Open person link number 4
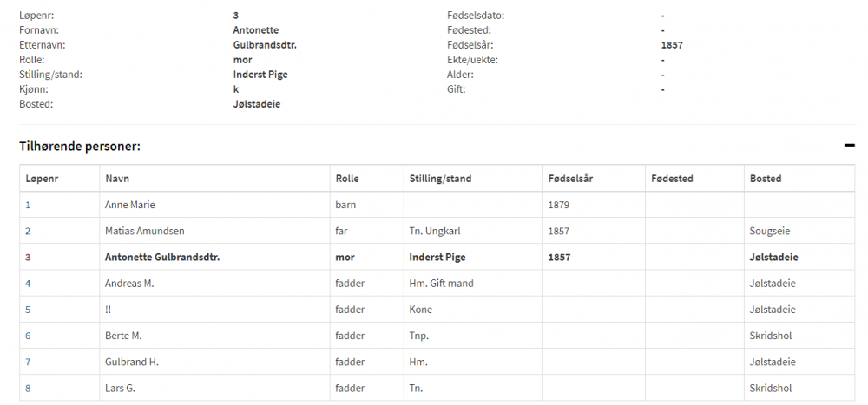 click(x=28, y=284)
